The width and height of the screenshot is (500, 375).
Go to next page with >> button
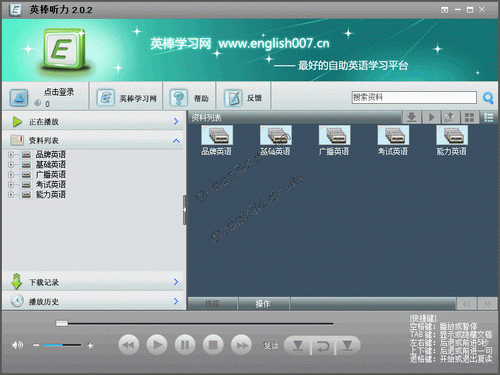[x=488, y=304]
